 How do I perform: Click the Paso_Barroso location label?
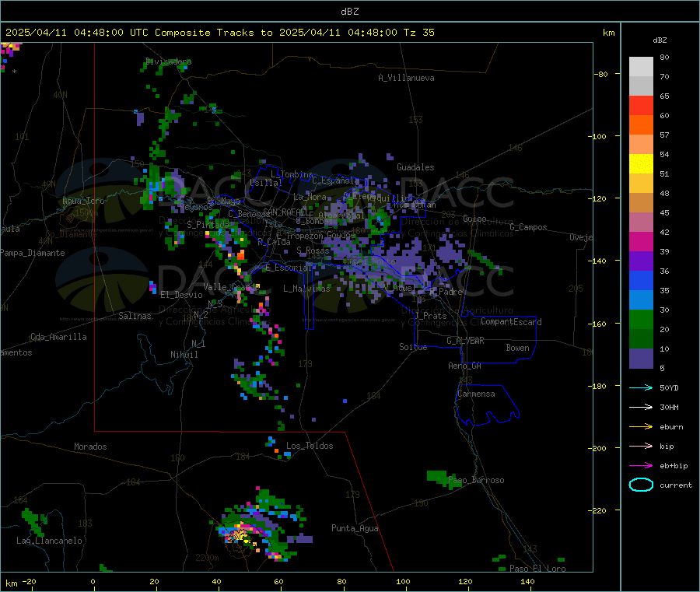pyautogui.click(x=476, y=481)
